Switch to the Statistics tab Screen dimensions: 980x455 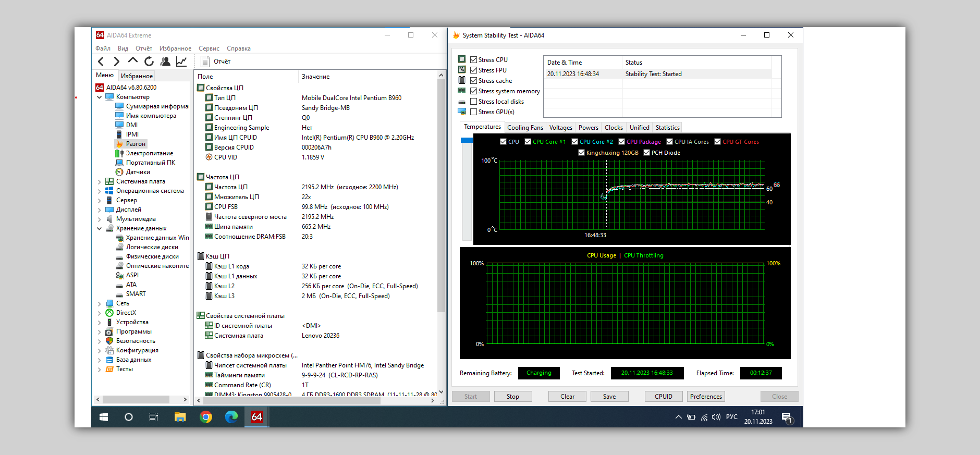[668, 128]
